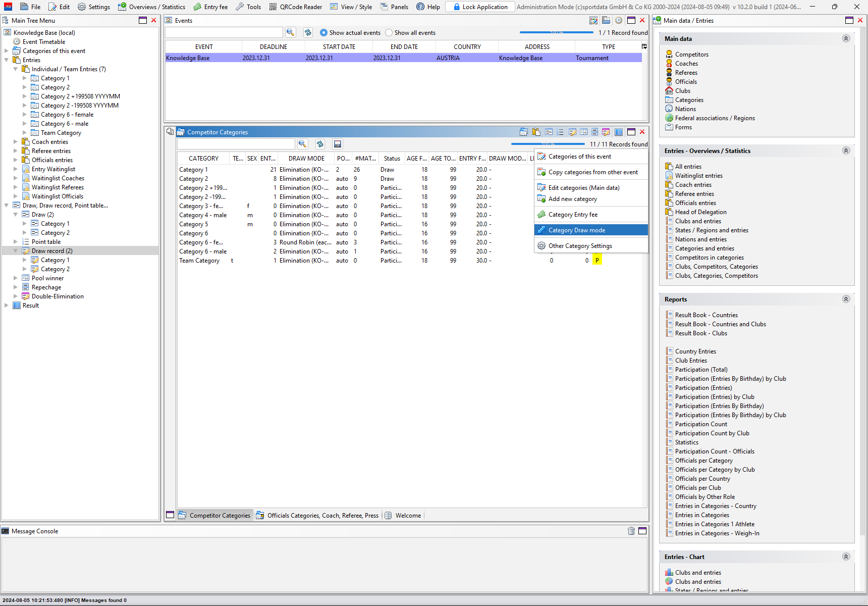The image size is (868, 606).
Task: Open Federal associations / Regions item
Action: (715, 118)
